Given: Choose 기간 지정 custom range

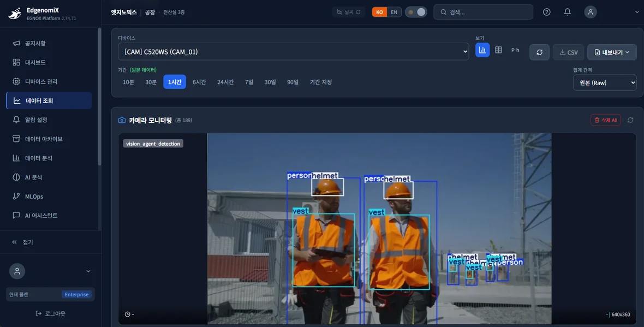Looking at the screenshot, I should [x=321, y=82].
